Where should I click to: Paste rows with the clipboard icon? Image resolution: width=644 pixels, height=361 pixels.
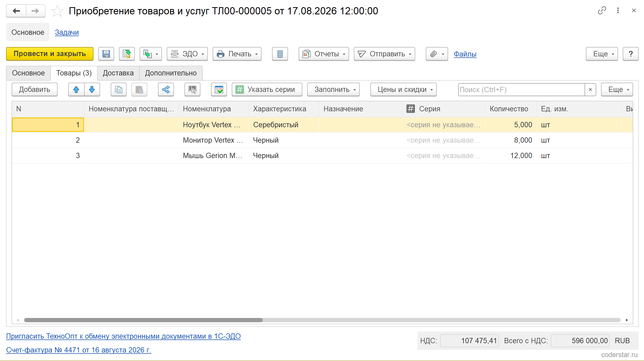point(139,90)
